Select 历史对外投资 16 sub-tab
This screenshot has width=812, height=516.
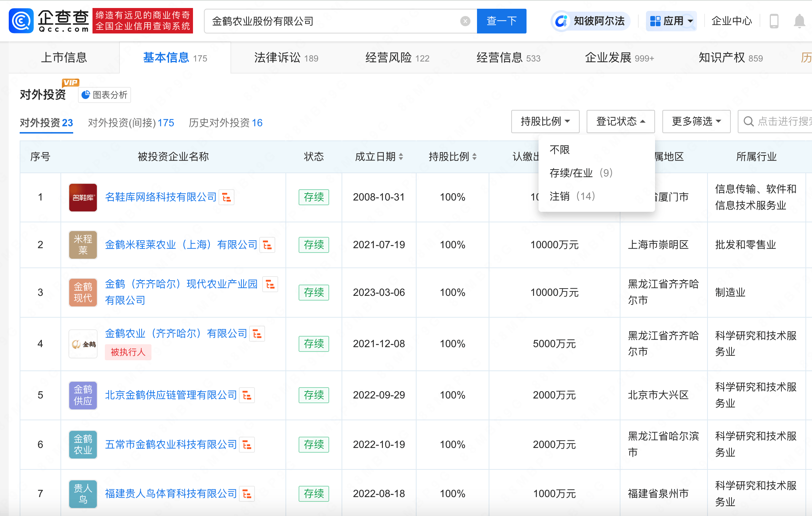tap(225, 123)
